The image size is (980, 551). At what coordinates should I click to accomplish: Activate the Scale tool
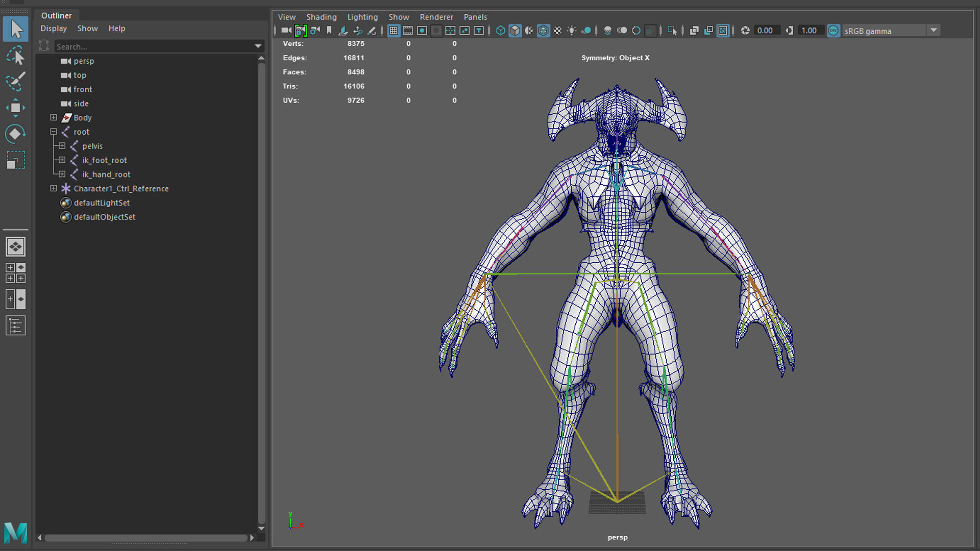16,160
